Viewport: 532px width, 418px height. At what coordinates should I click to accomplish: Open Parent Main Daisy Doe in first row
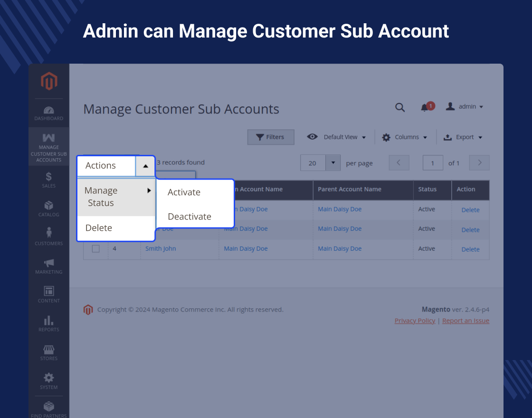coord(340,209)
